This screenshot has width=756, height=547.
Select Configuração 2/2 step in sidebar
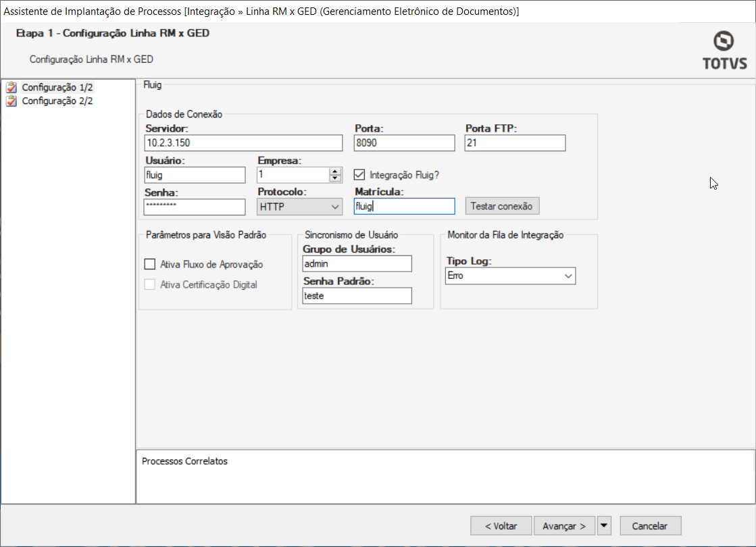[57, 101]
